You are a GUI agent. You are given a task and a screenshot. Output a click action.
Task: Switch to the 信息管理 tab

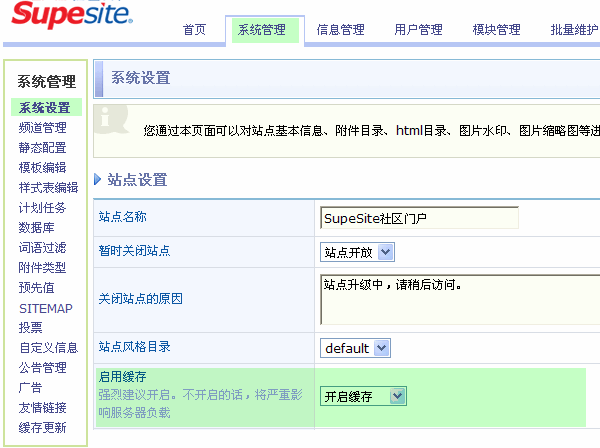coord(340,30)
